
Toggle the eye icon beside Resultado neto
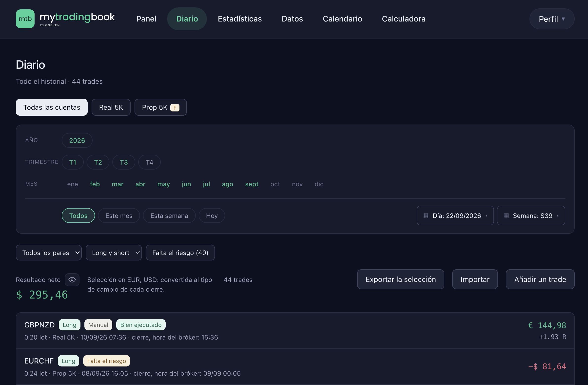point(72,280)
